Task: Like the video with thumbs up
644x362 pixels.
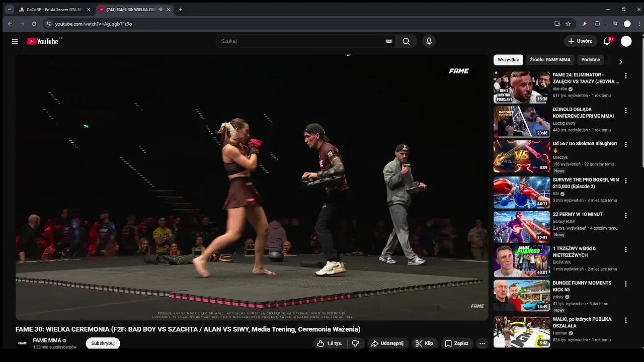Action: point(329,343)
